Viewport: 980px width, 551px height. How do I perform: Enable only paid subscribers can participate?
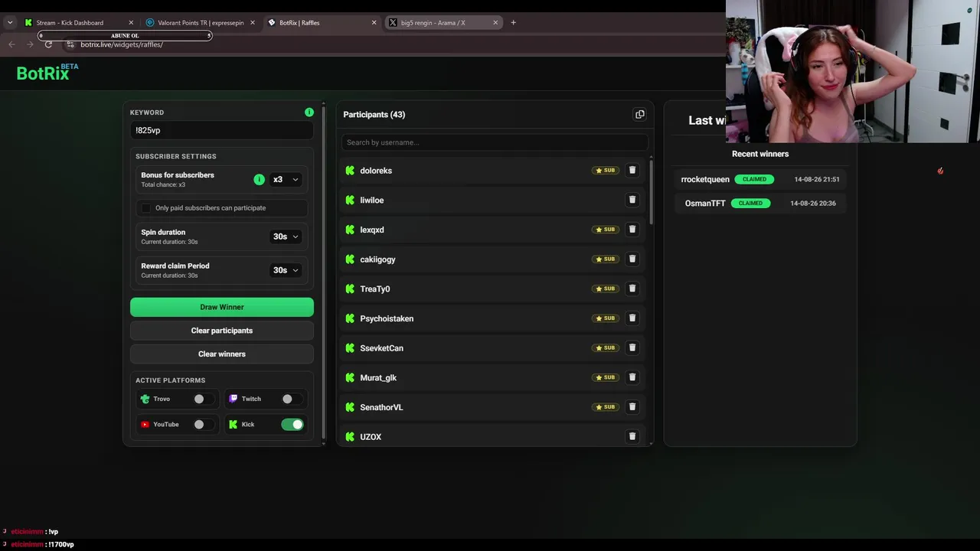tap(146, 208)
